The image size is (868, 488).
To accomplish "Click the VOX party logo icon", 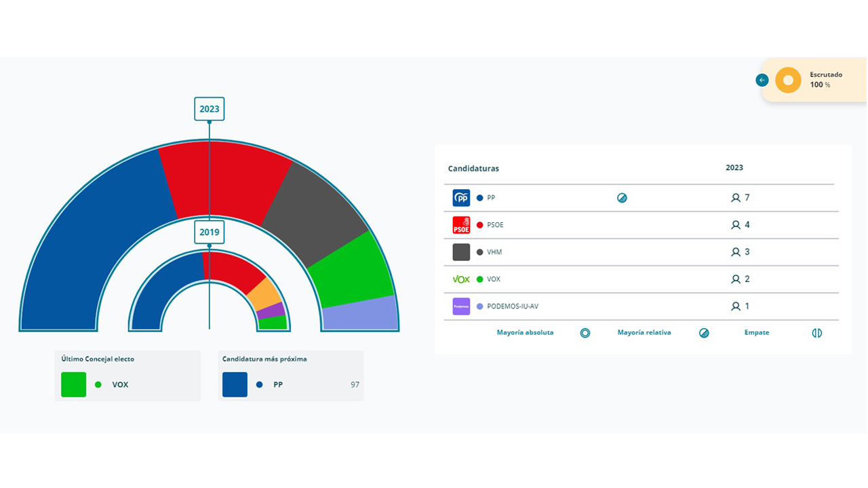I will pyautogui.click(x=461, y=279).
